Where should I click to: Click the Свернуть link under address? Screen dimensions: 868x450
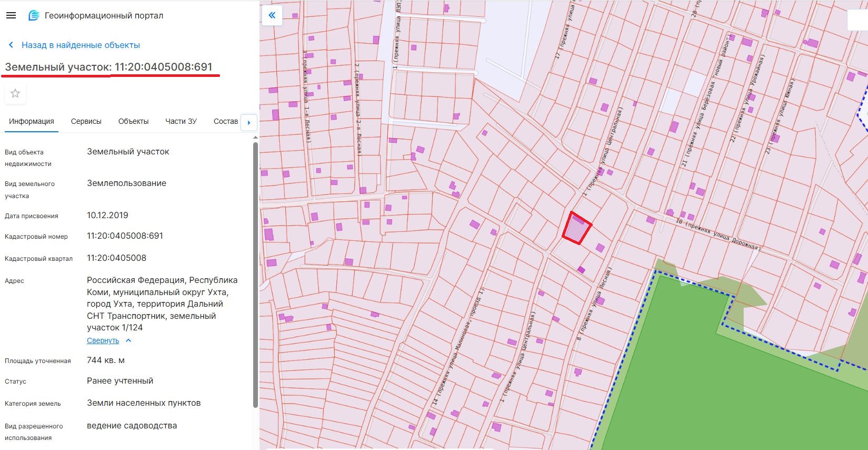[103, 340]
